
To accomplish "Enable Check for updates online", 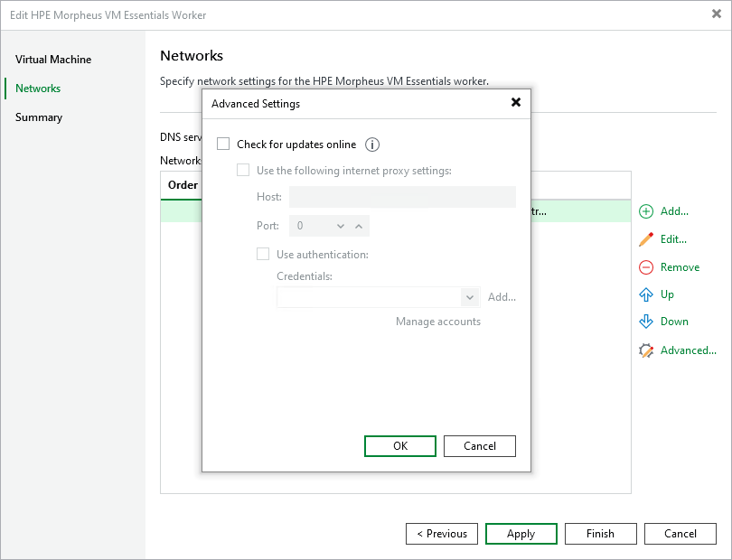I will tap(223, 145).
